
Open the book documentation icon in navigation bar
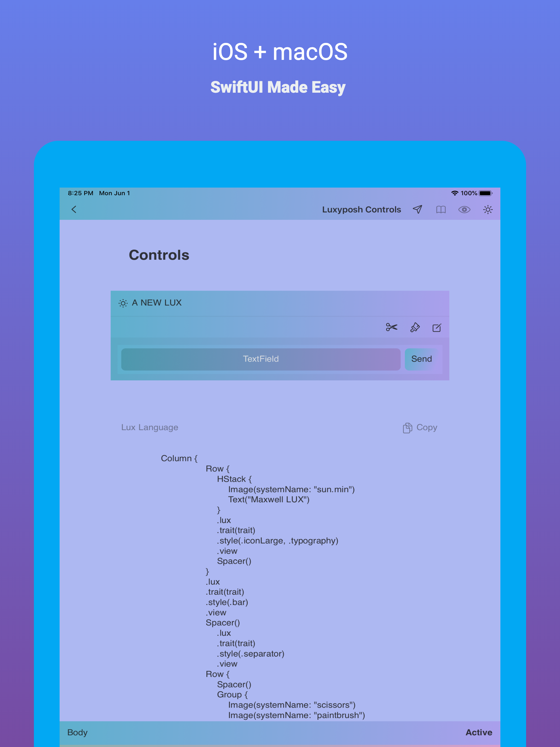click(441, 209)
